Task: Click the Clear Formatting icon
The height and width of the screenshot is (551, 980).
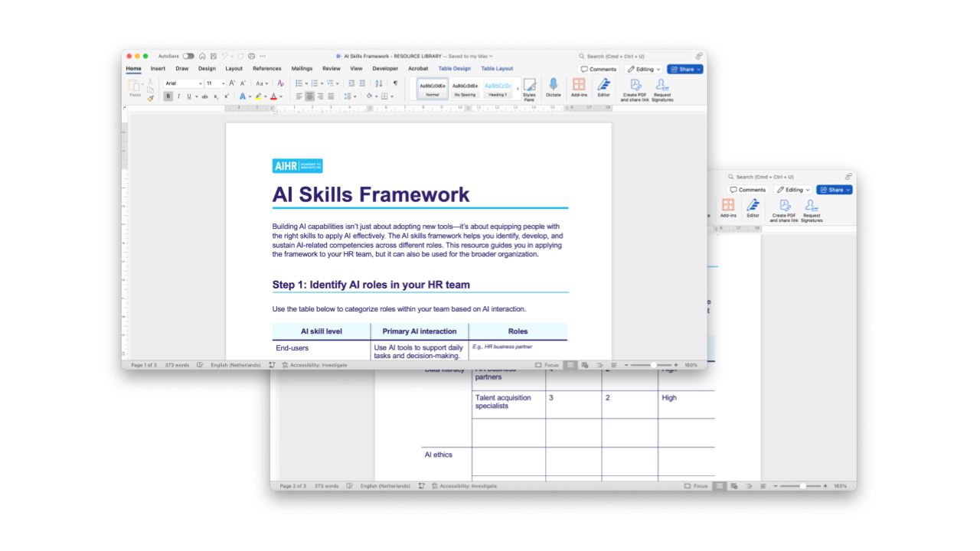Action: pyautogui.click(x=280, y=83)
